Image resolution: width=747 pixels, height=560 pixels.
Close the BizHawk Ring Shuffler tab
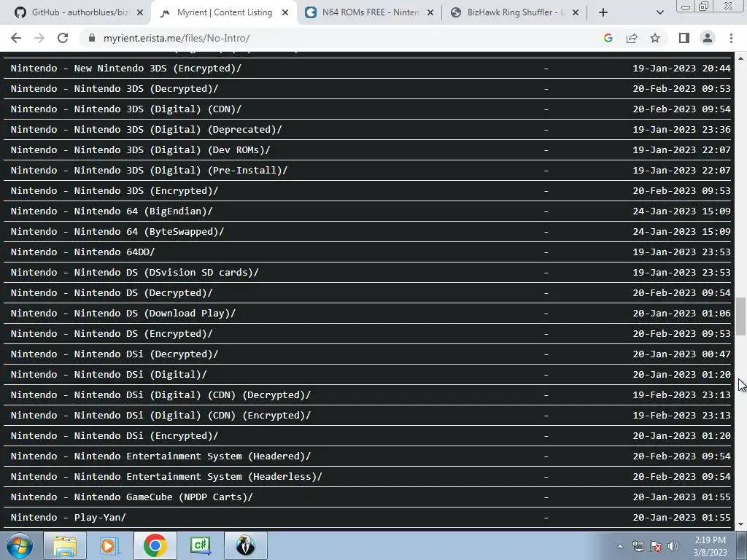pyautogui.click(x=576, y=13)
